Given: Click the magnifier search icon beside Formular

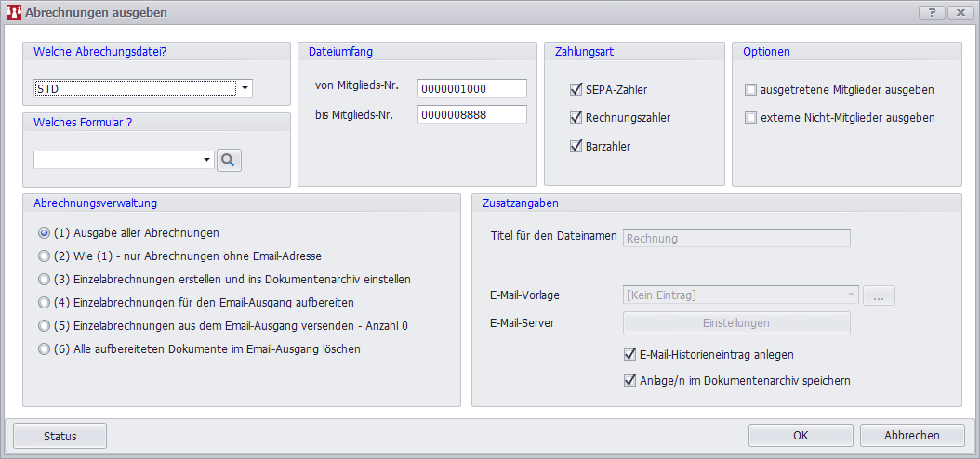Looking at the screenshot, I should tap(229, 161).
